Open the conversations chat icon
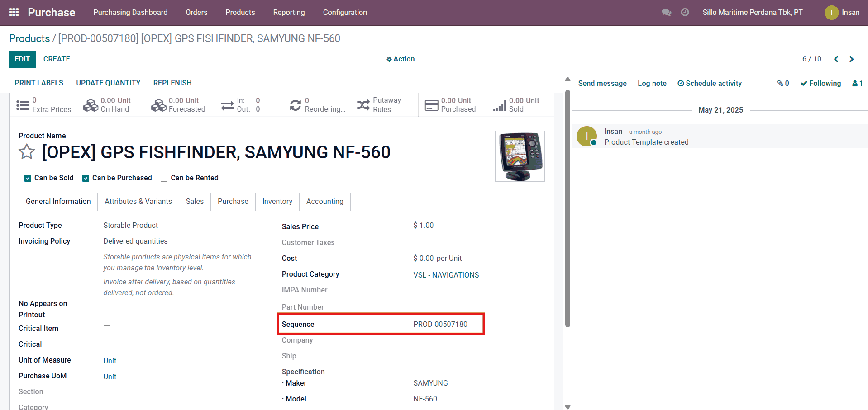 click(x=666, y=12)
